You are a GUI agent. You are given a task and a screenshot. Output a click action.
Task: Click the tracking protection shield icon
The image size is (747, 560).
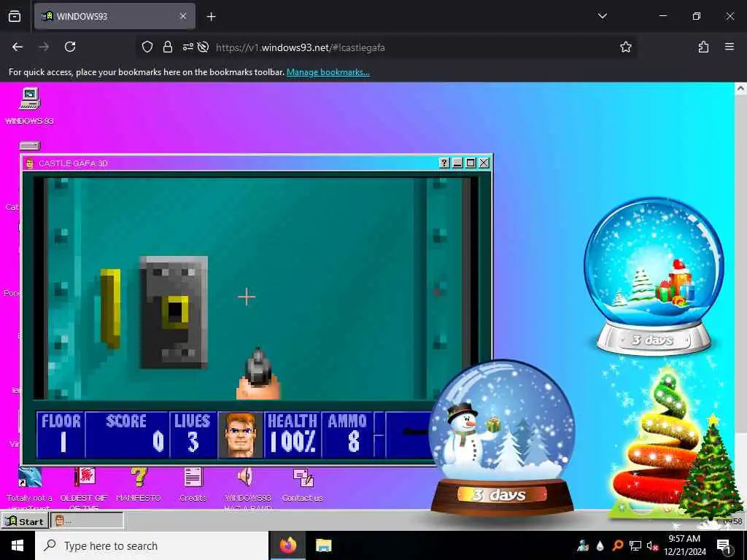point(147,47)
